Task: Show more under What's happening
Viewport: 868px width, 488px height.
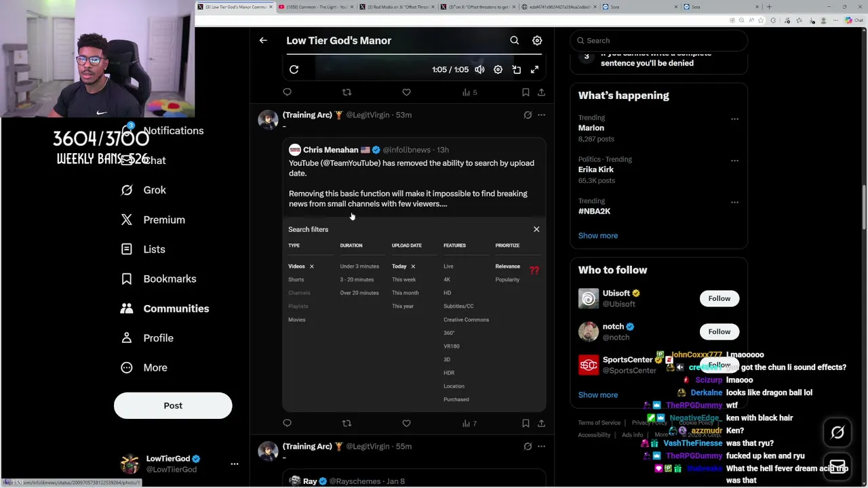Action: pos(598,236)
